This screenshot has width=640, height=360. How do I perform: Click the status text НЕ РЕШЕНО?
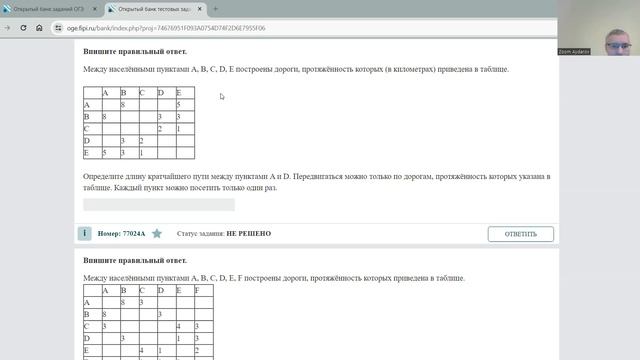pos(249,233)
